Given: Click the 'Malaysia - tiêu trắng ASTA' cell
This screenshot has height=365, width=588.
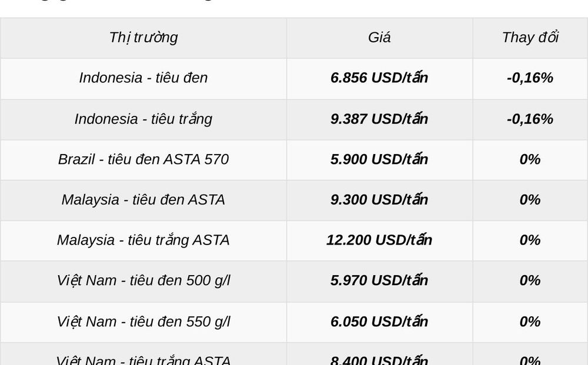Looking at the screenshot, I should [x=143, y=240].
